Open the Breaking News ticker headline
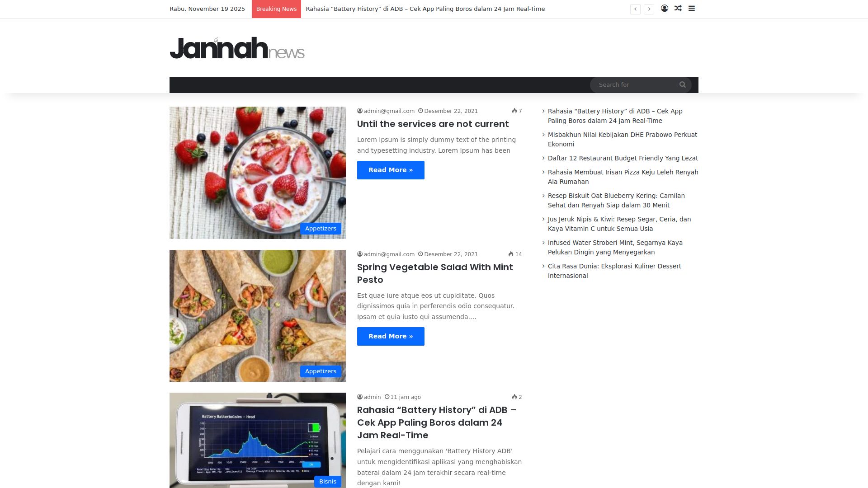This screenshot has width=868, height=488. (x=425, y=9)
